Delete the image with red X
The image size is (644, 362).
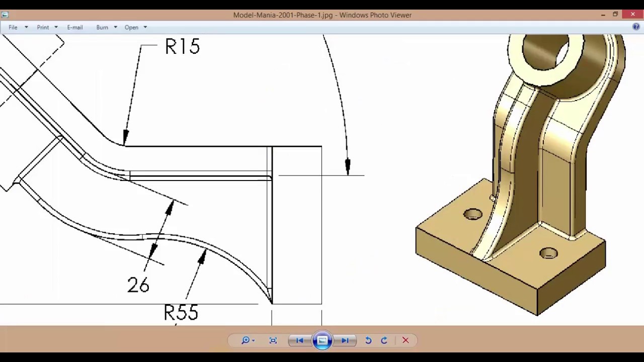406,340
